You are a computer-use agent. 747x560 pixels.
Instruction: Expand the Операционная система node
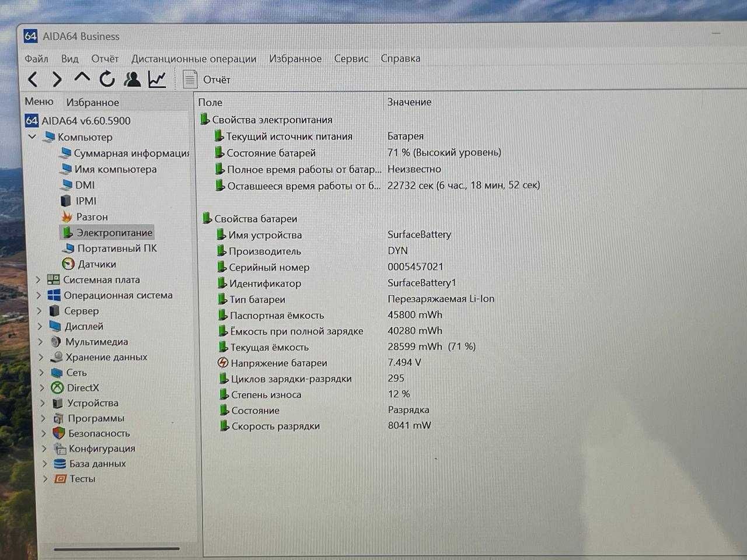(39, 295)
